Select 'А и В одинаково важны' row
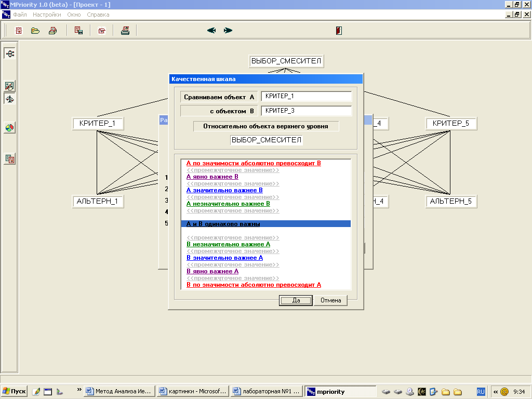 coord(266,224)
